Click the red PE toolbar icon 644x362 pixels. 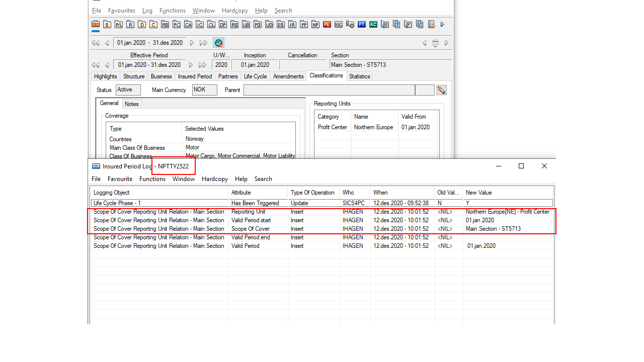(x=327, y=24)
